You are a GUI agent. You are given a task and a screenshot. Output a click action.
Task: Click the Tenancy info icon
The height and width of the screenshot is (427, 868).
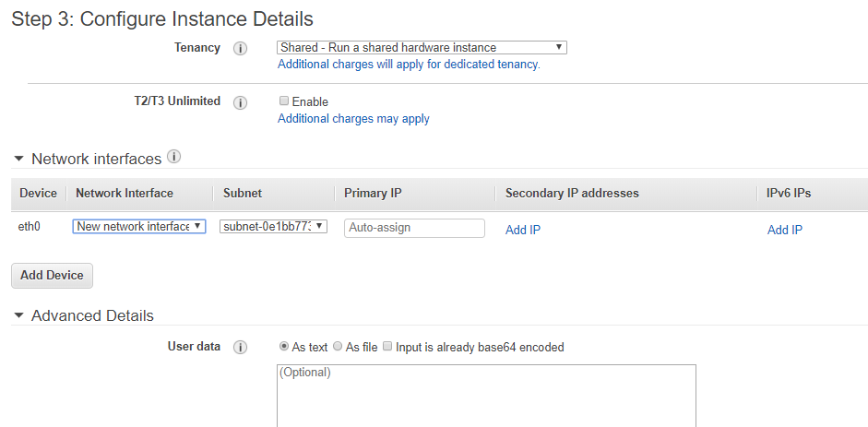(x=241, y=48)
